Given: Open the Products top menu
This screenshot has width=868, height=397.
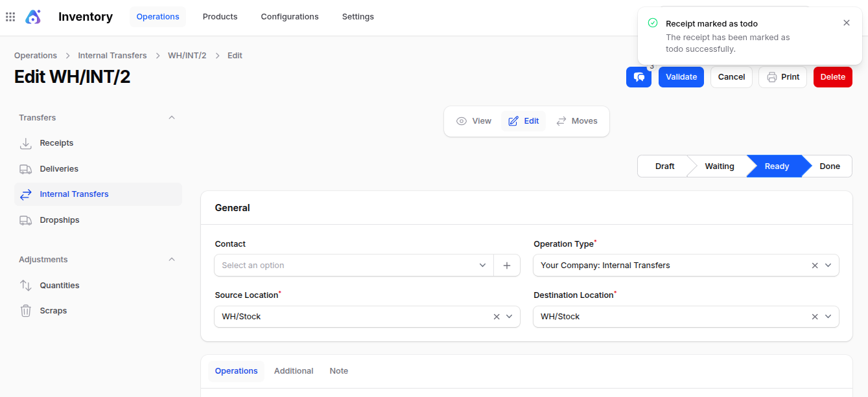Looking at the screenshot, I should tap(220, 17).
